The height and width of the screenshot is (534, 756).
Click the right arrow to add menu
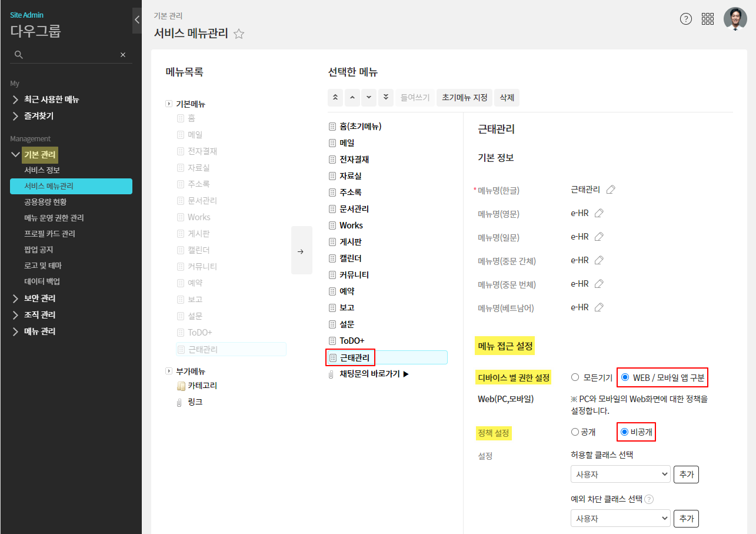[x=301, y=251]
